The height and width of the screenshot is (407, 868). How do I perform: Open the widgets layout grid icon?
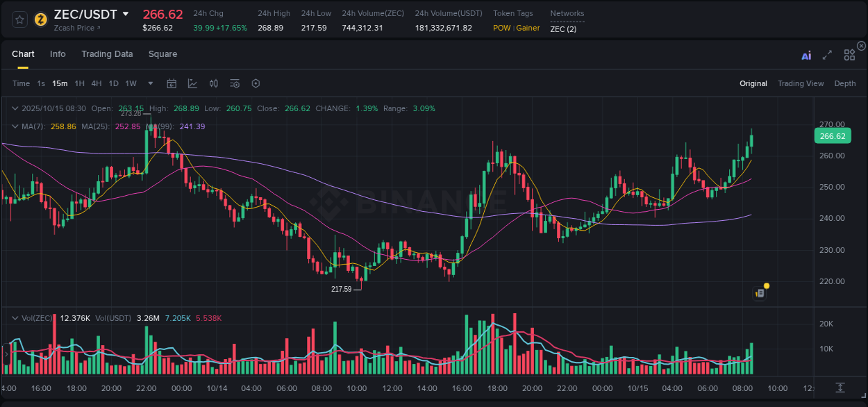(849, 54)
